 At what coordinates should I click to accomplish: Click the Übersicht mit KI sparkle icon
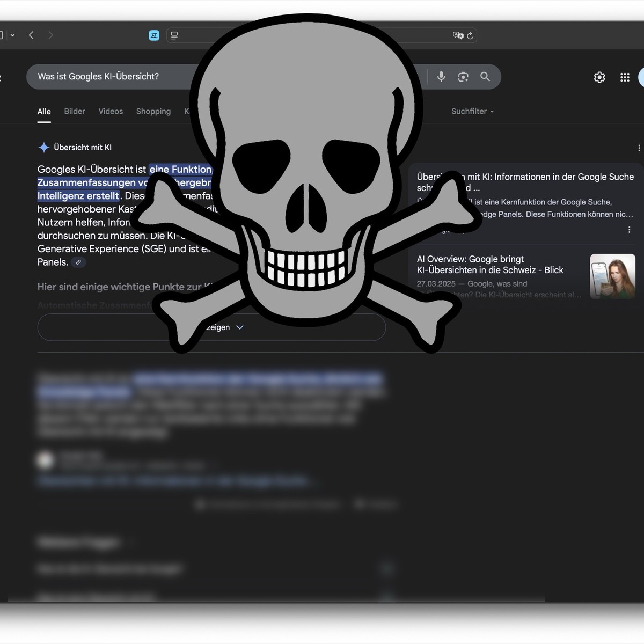click(x=44, y=147)
